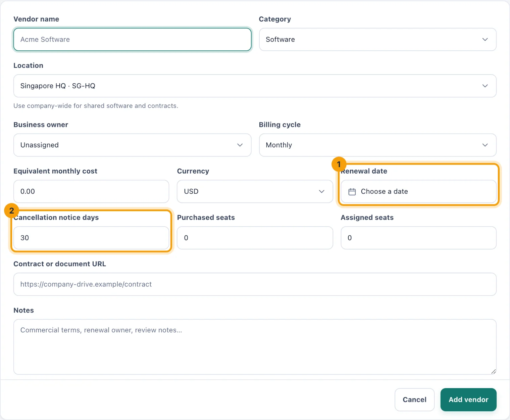Click the Location dropdown chevron icon
Screen dimensions: 510x420
point(485,86)
